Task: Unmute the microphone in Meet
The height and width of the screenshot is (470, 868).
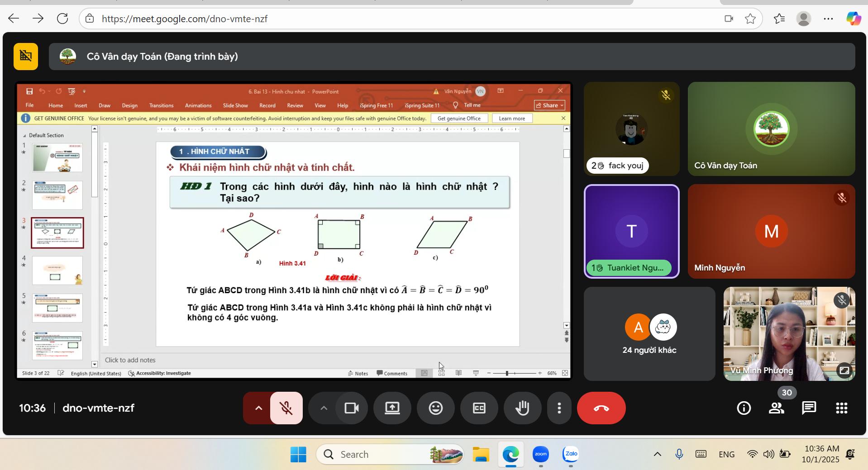Action: point(286,408)
